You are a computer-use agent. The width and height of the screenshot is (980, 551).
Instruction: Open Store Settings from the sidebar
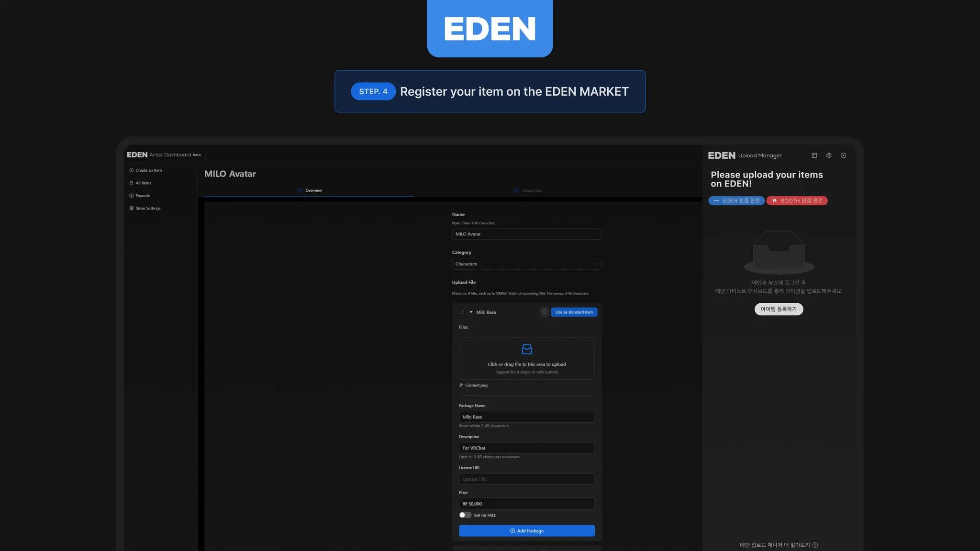tap(147, 209)
